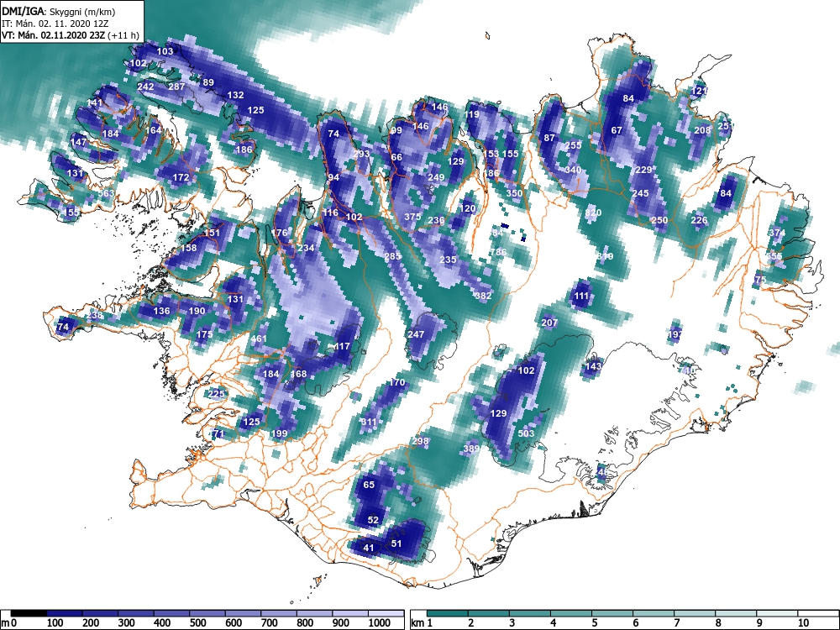Click the visibility value '461'
The image size is (840, 630).
[x=258, y=339]
